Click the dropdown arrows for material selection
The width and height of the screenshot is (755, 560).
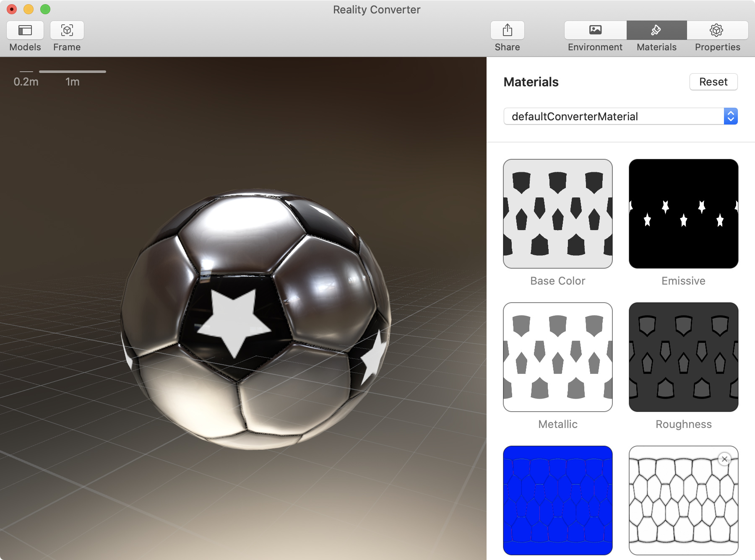730,117
